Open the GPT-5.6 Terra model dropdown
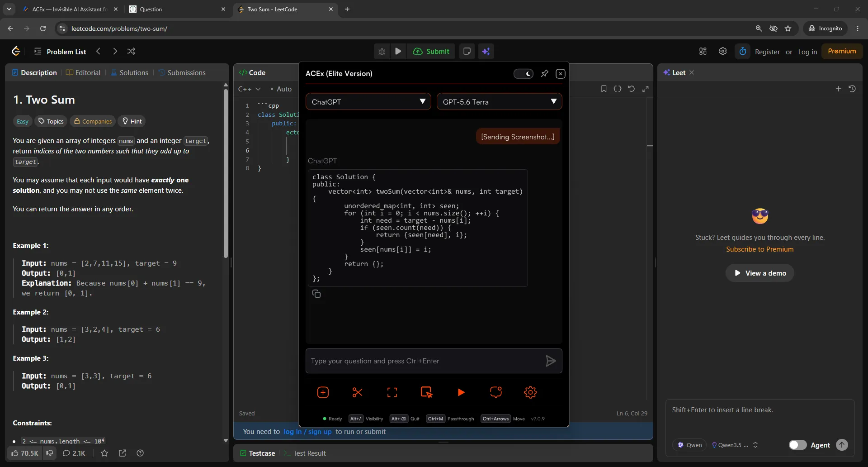This screenshot has width=868, height=467. (499, 101)
